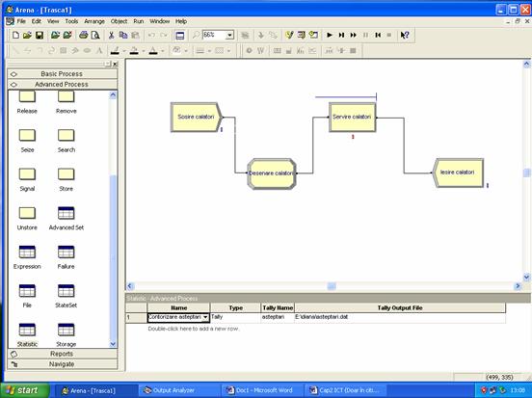Image resolution: width=532 pixels, height=398 pixels.
Task: Switch to Output Analyzer in the taskbar
Action: point(179,390)
